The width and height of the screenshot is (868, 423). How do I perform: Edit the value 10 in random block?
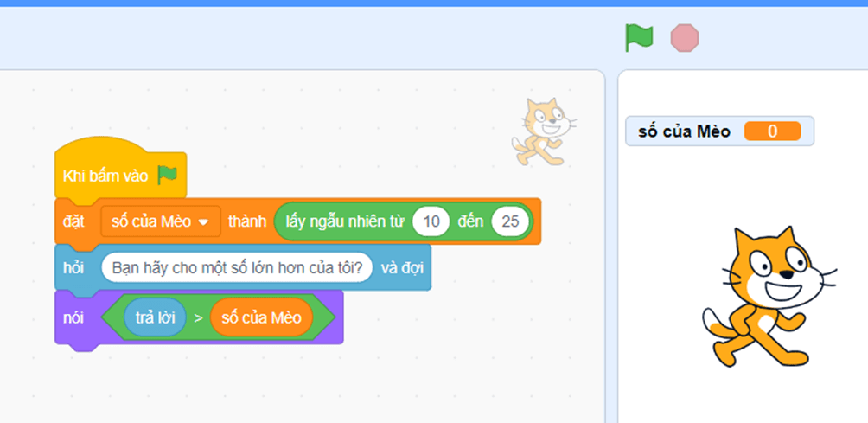click(431, 221)
